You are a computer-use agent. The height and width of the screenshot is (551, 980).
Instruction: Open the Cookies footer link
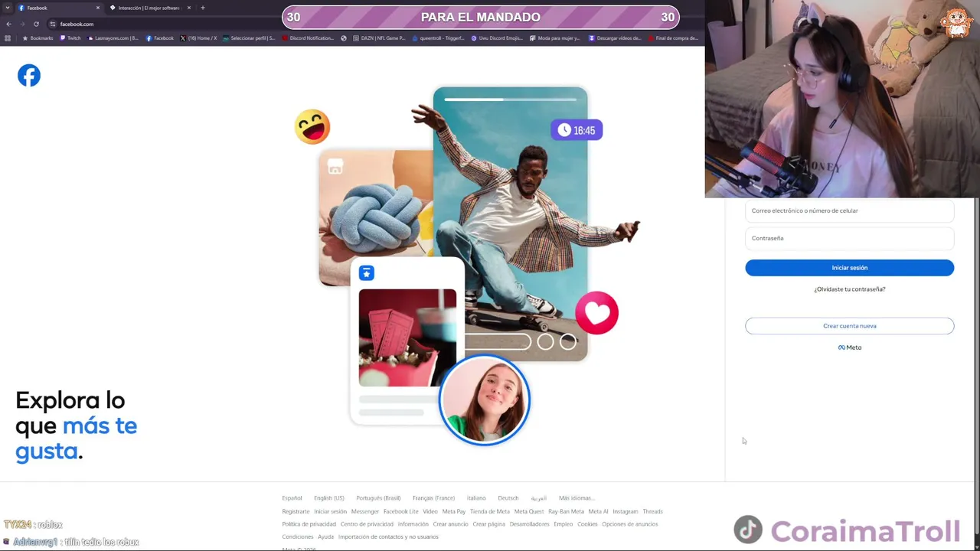[x=587, y=524]
